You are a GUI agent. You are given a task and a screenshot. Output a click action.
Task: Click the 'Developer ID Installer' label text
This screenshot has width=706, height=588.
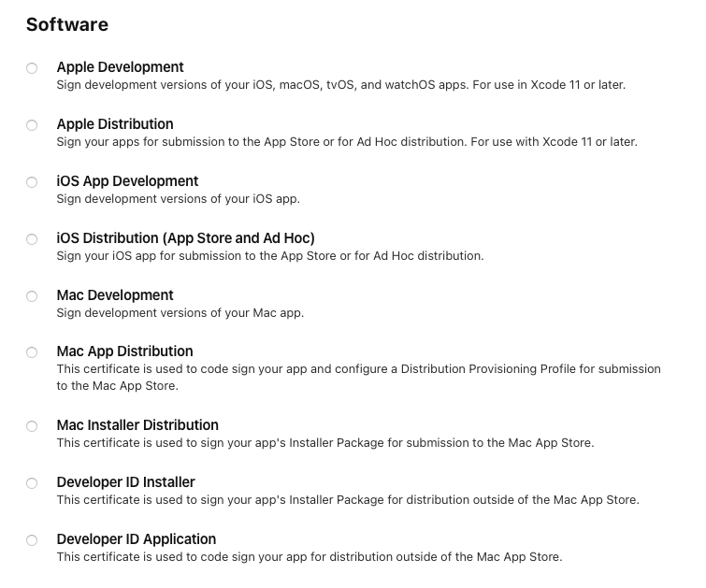[125, 482]
